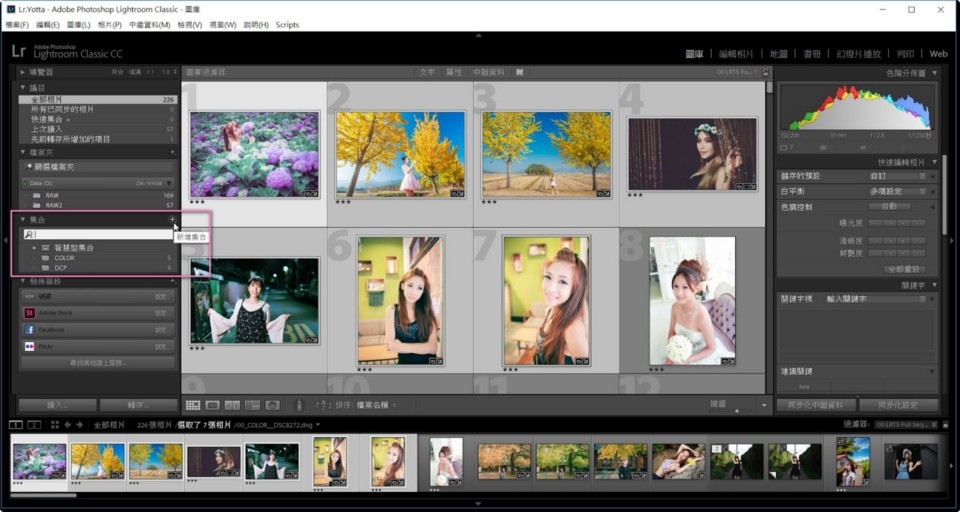Collapse the 發佈服務 publish services panel
This screenshot has height=512, width=960.
pos(23,281)
